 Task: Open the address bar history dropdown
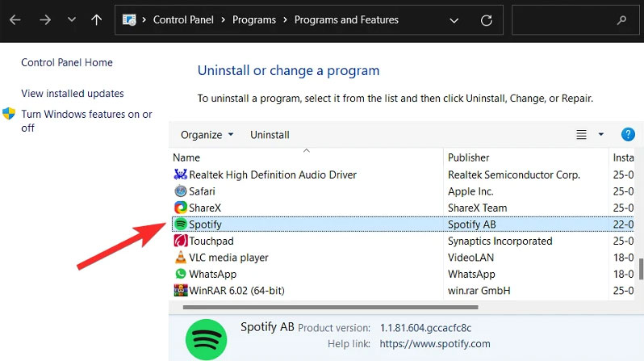coord(454,20)
